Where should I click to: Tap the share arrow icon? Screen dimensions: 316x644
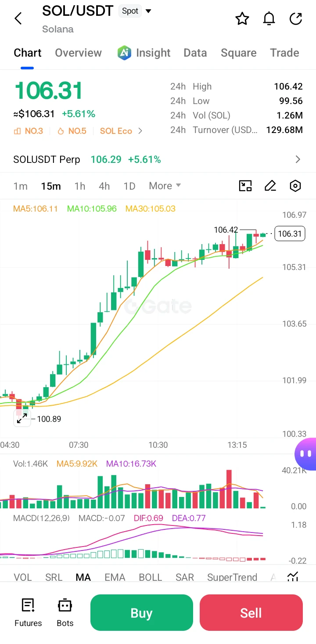coord(296,18)
